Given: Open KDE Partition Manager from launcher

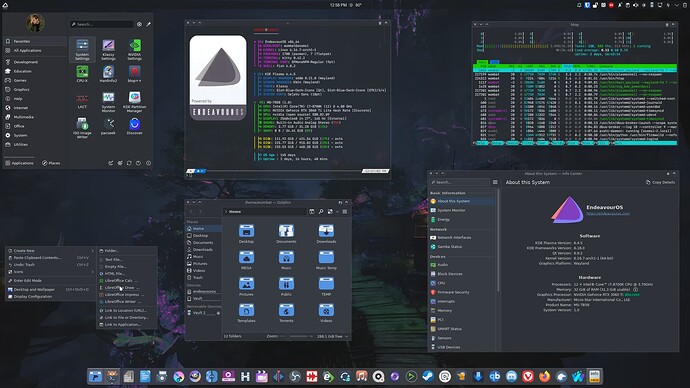Looking at the screenshot, I should pos(135,102).
